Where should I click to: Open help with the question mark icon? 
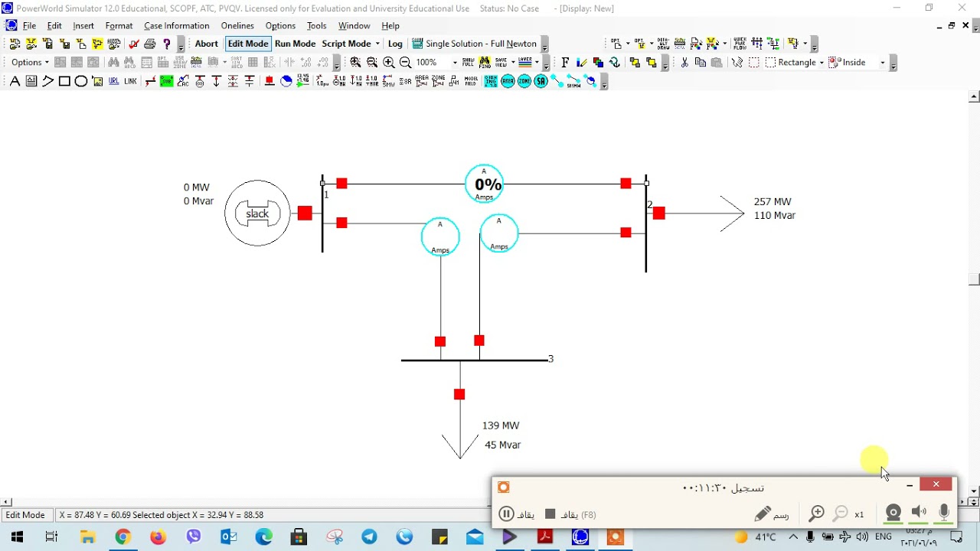[x=166, y=44]
